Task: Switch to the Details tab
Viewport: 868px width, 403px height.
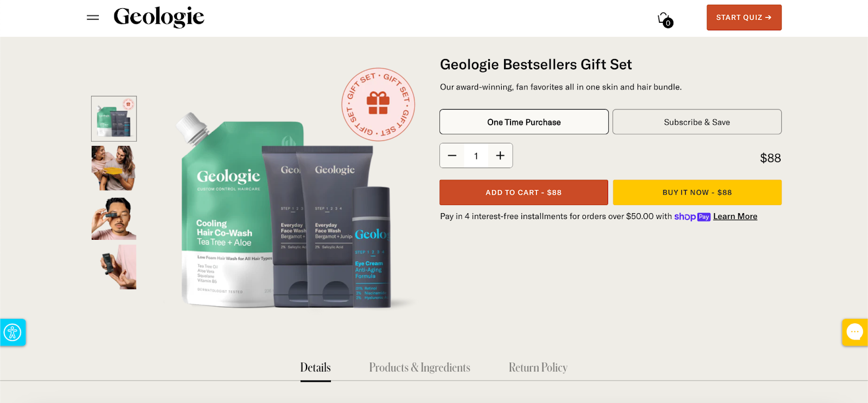Action: click(315, 368)
